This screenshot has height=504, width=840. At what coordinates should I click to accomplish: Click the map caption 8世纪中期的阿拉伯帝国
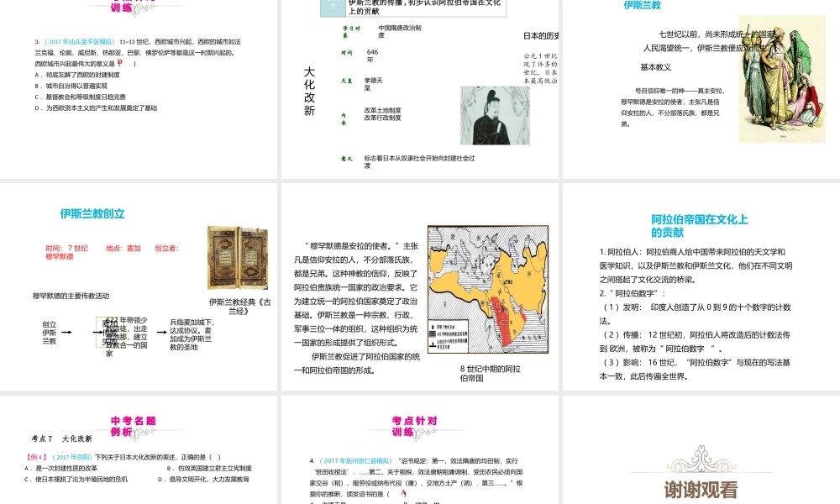pos(491,373)
